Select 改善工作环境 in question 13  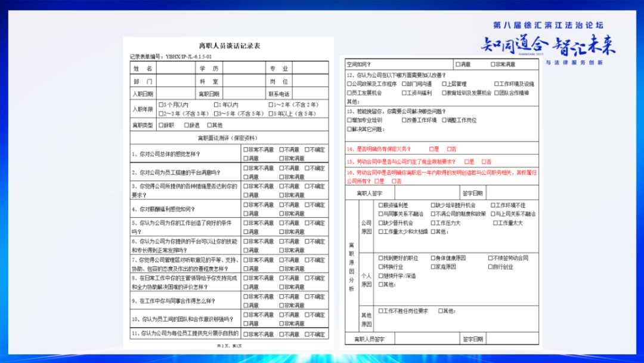404,120
